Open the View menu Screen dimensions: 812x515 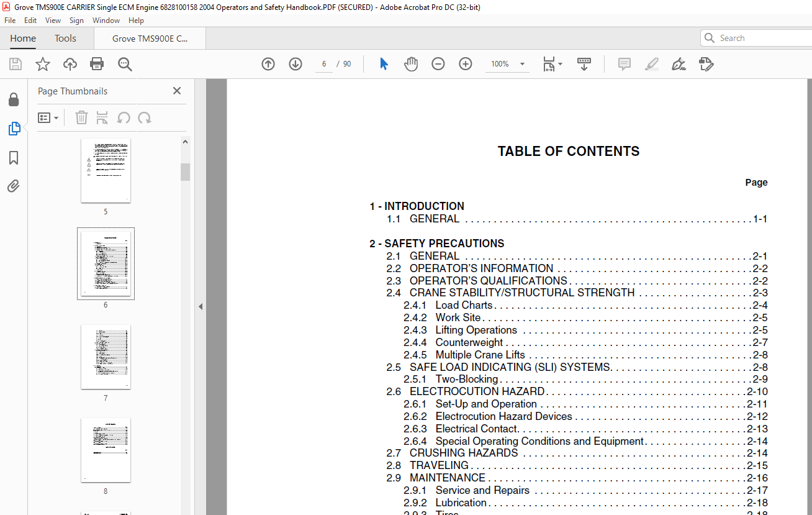coord(53,21)
